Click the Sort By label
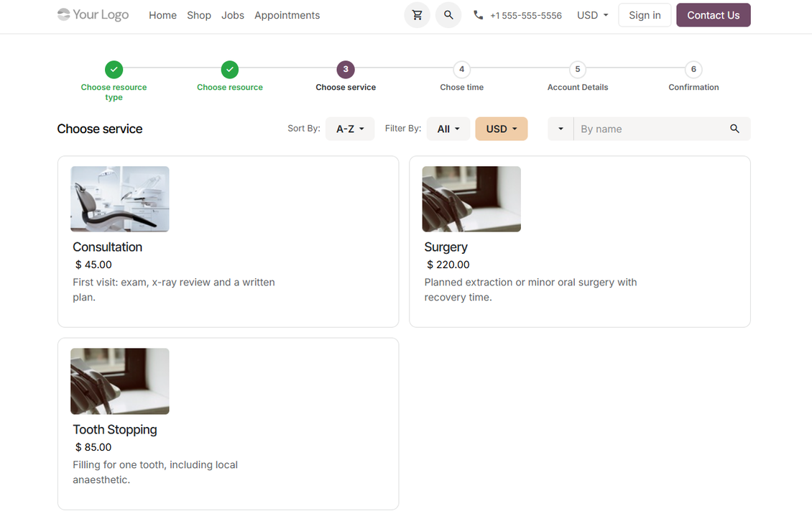 [304, 128]
